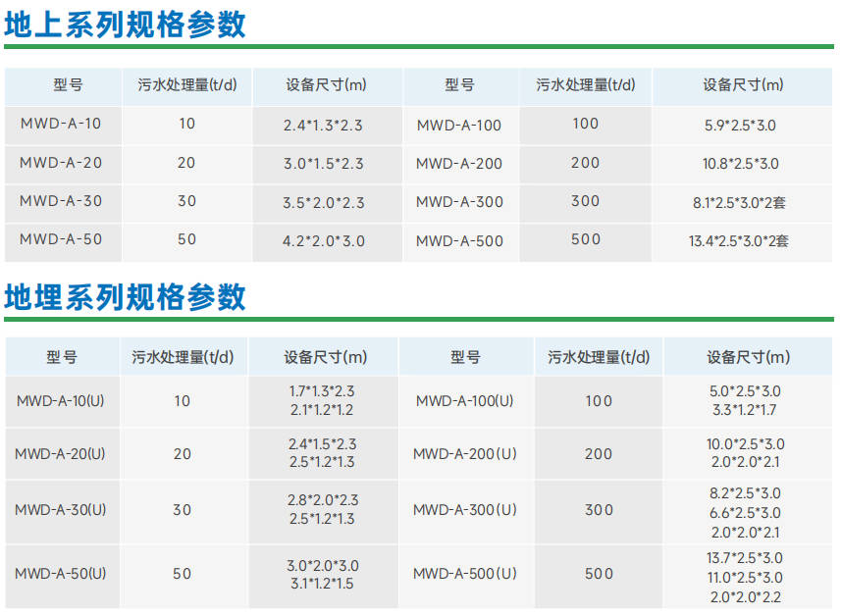Choose the MWD-A-30(U) model cell
Screen dimensions: 841x616
pos(61,510)
